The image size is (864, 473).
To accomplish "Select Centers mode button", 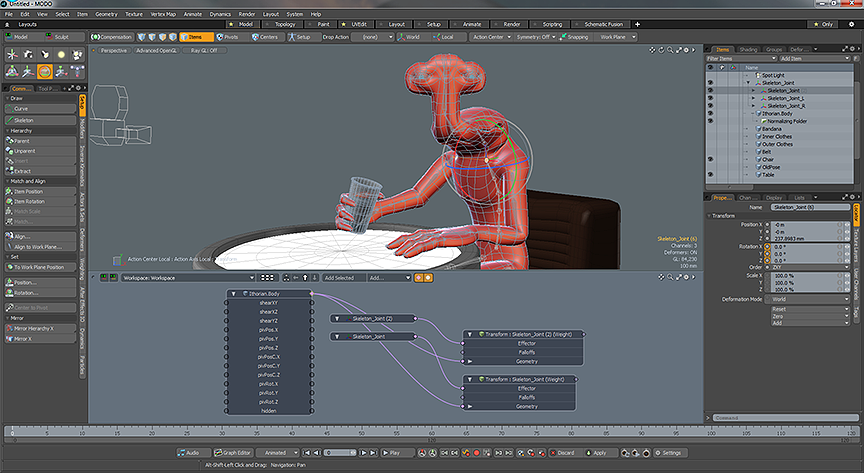I will [265, 37].
